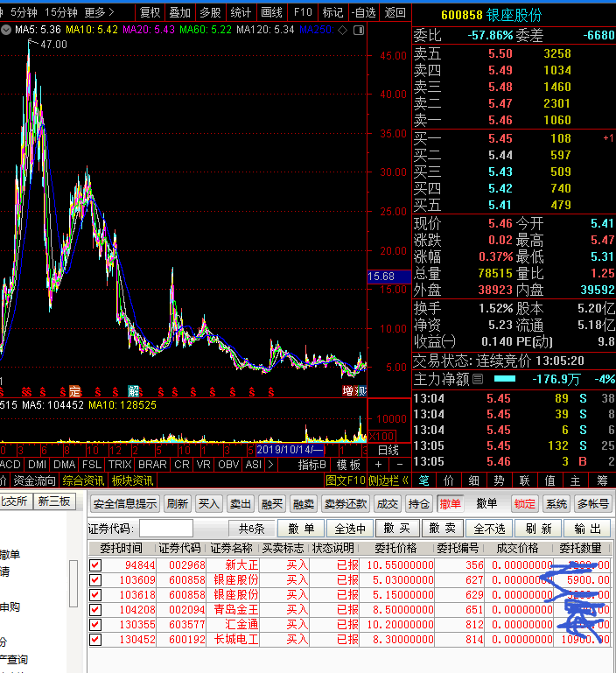Toggle checkbox of 银座股份 order at 5.15
Viewport: 616px width, 673px height.
click(95, 595)
